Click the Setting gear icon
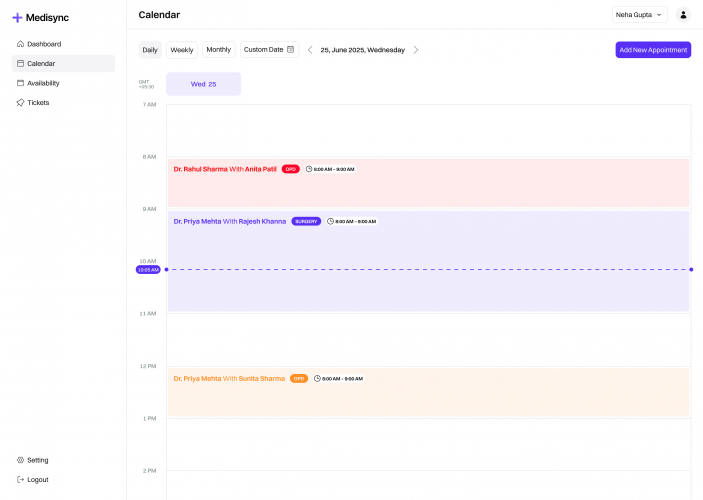 coord(20,460)
